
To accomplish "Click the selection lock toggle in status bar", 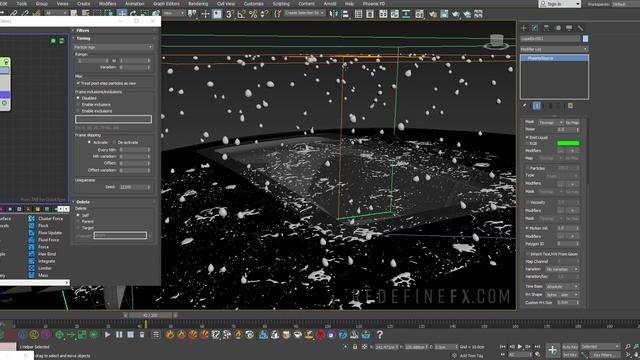I will tap(355, 347).
